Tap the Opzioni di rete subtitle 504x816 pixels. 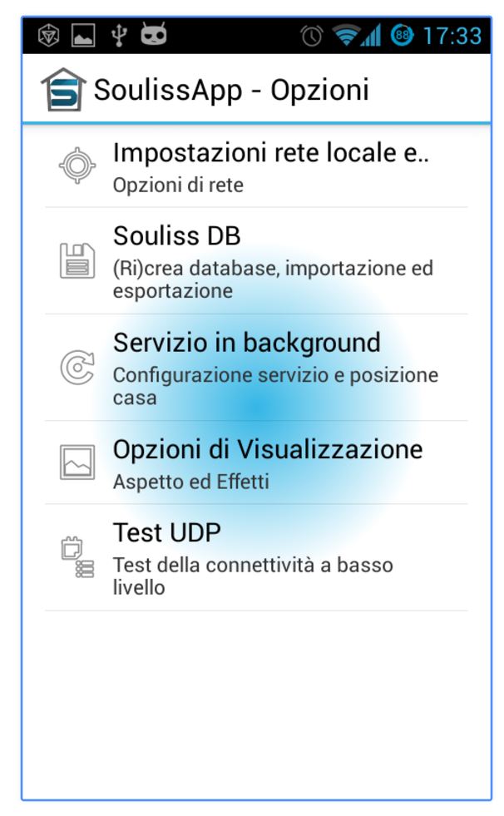coord(178,185)
